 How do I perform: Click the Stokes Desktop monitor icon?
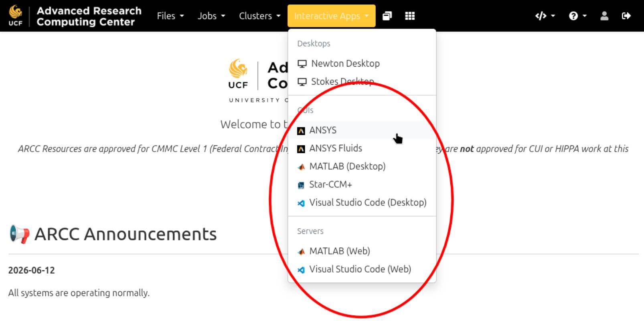[302, 82]
